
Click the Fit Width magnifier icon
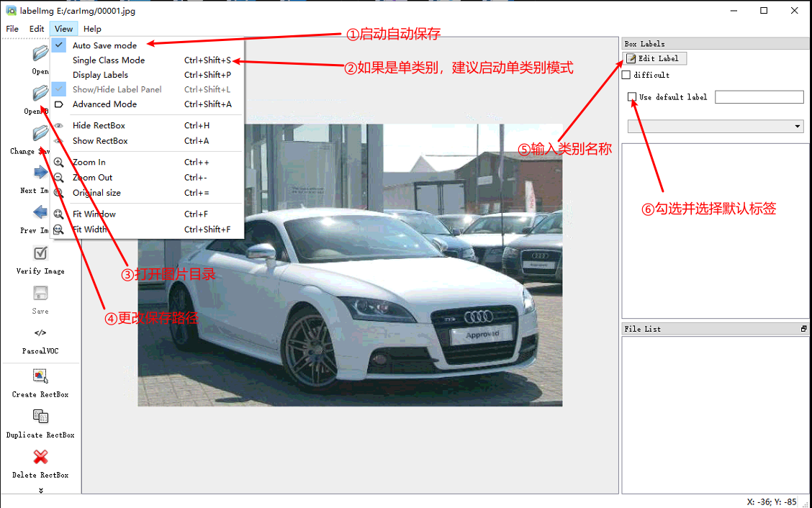pyautogui.click(x=58, y=230)
